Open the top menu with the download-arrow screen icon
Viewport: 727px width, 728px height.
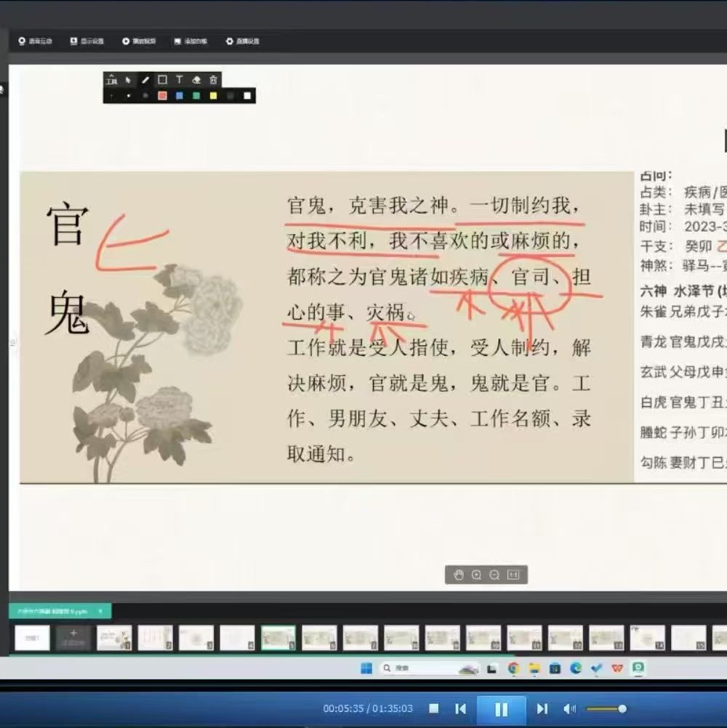[x=87, y=41]
